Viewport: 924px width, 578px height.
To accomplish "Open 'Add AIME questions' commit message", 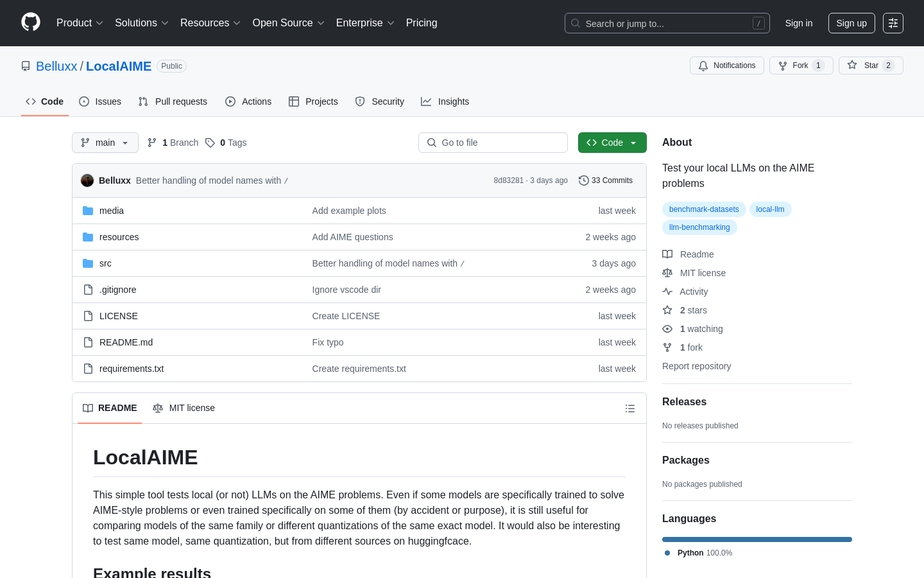I will [352, 237].
